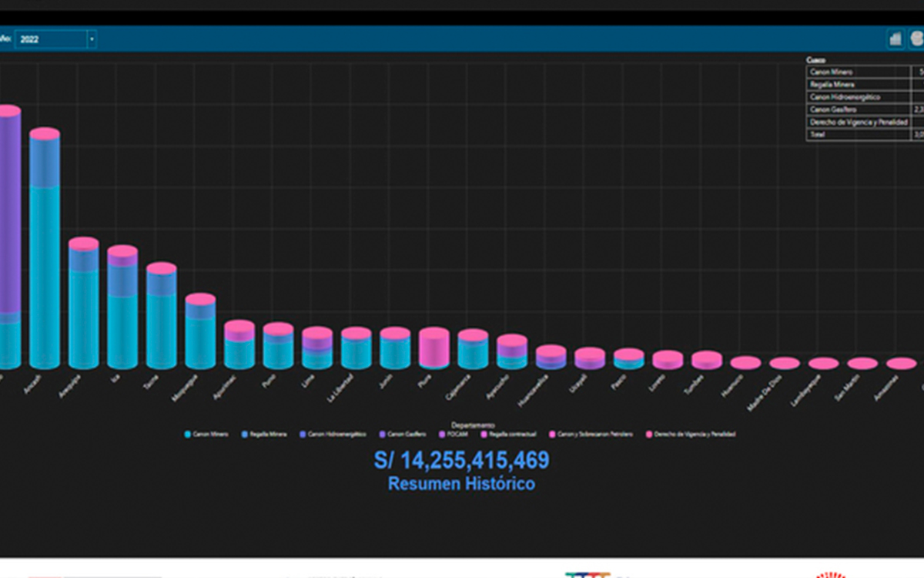Select the Ancash bar in the chart
This screenshot has height=578, width=924.
(x=45, y=248)
